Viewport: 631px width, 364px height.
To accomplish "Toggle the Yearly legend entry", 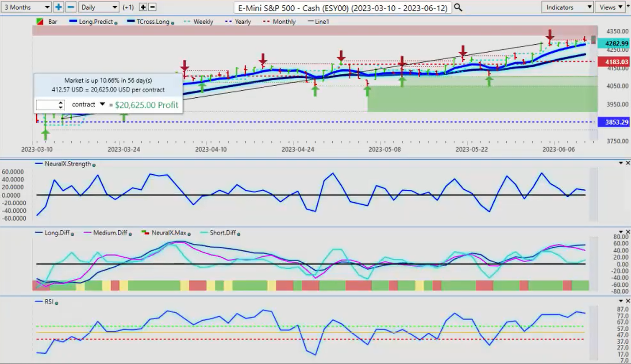I will (x=238, y=21).
